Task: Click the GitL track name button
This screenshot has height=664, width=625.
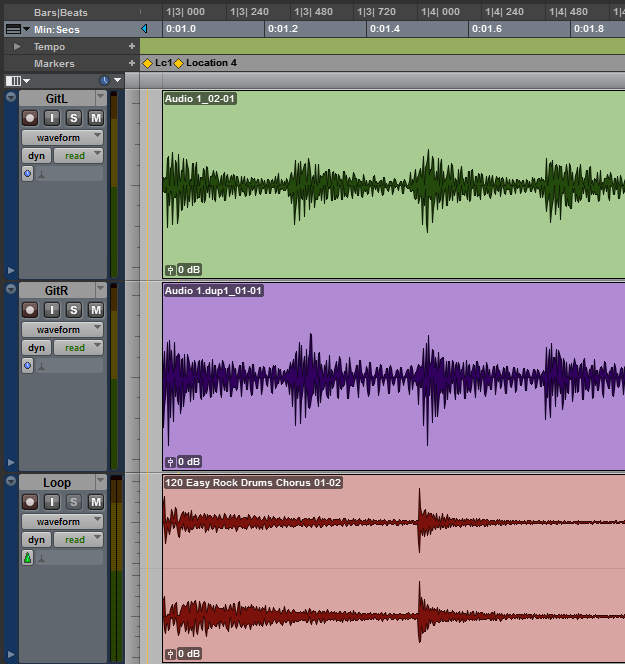Action: point(57,98)
